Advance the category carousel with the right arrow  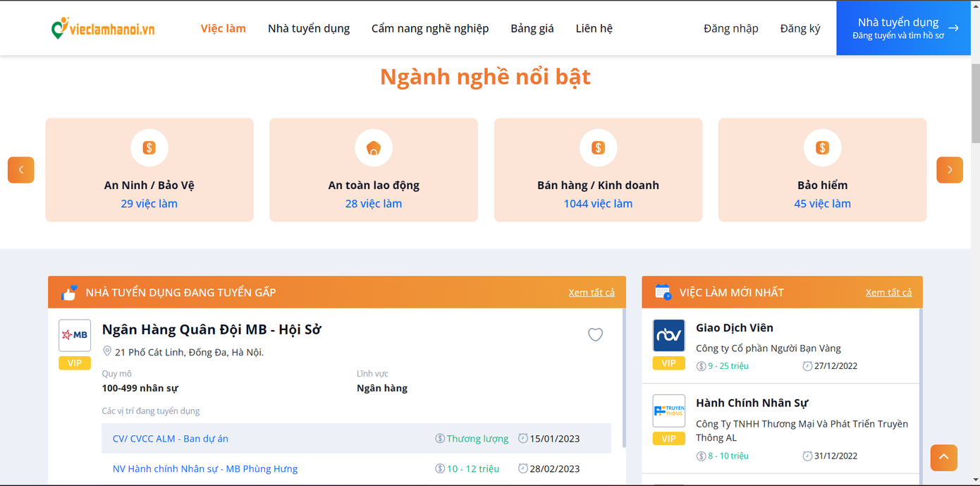(x=950, y=169)
